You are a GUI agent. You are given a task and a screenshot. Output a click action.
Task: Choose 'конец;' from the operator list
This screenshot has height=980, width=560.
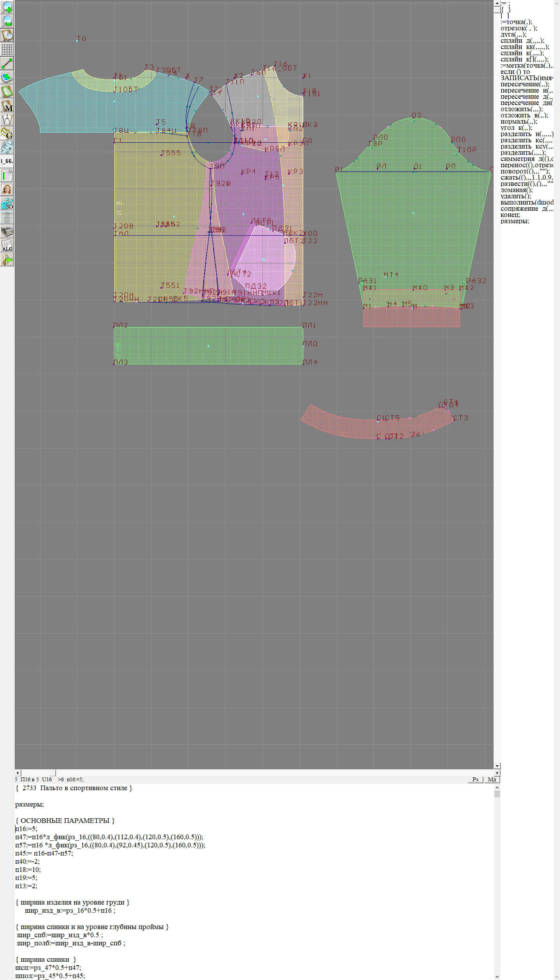tap(510, 215)
